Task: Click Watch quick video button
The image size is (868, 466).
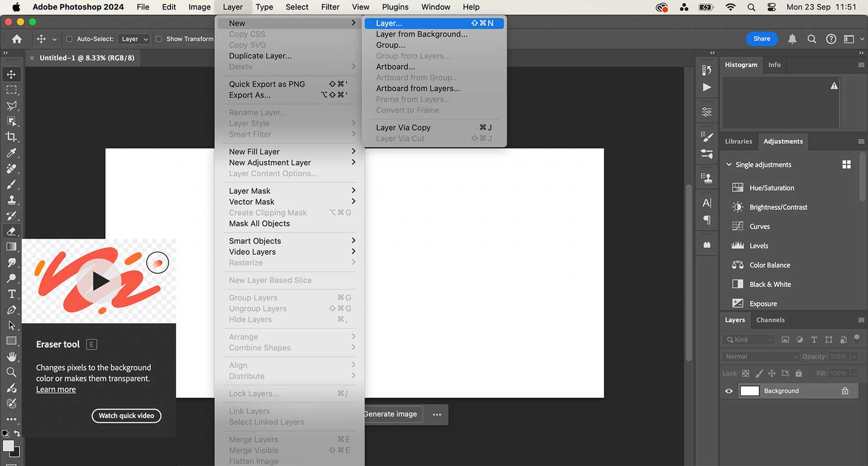Action: (126, 416)
